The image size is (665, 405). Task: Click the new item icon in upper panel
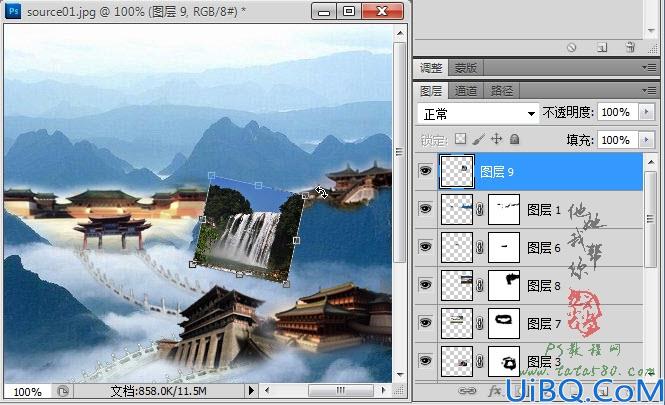pos(602,47)
